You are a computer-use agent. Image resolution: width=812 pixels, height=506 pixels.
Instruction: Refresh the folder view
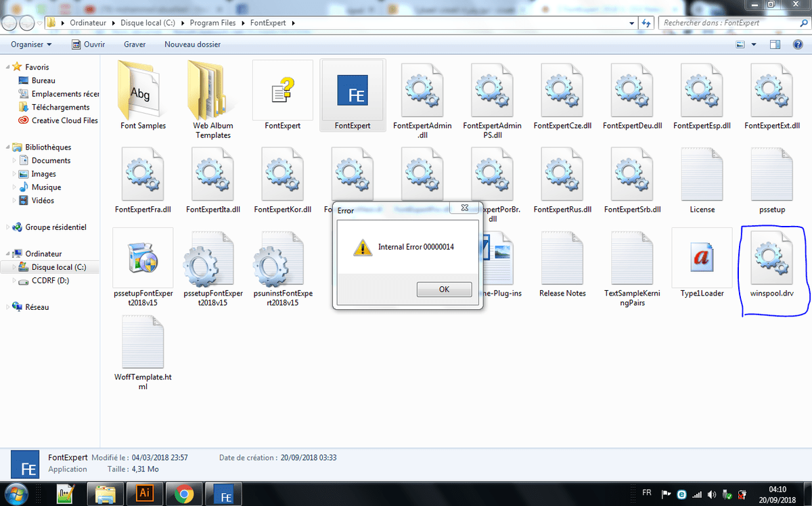646,22
